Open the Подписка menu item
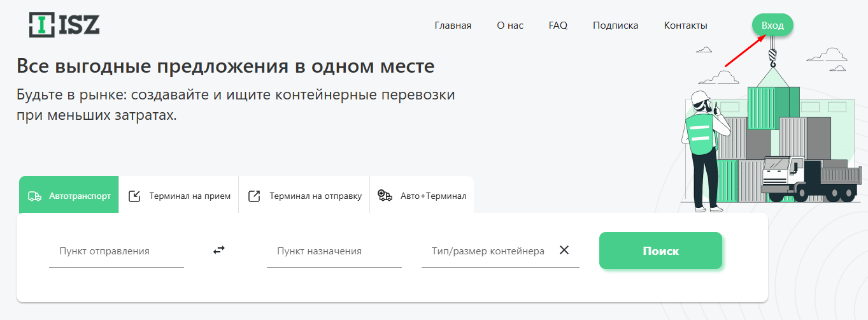 (615, 25)
